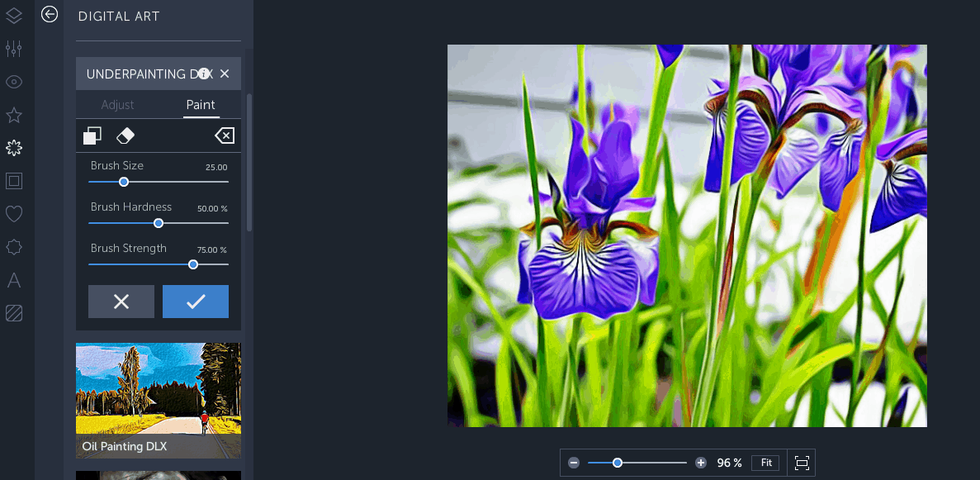Zoom out with the minus icon

[574, 463]
